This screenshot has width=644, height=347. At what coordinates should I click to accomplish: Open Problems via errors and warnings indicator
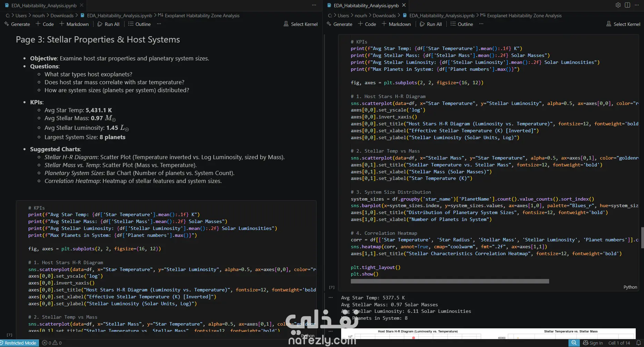(x=52, y=343)
